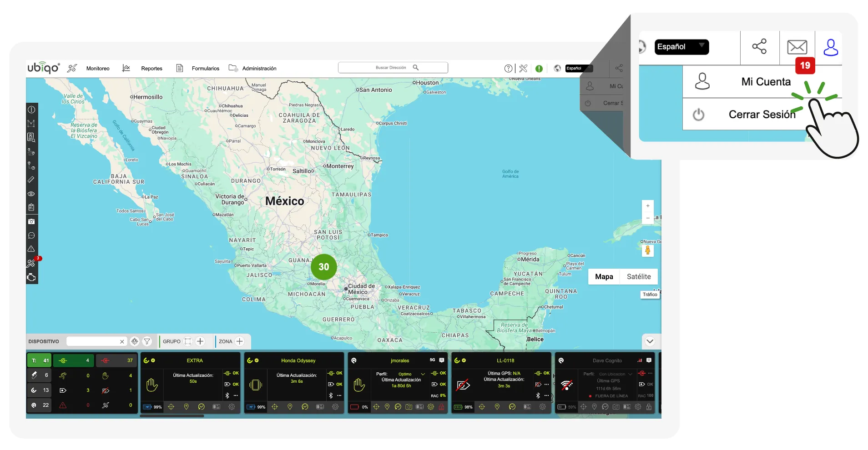Switch map to Satélite view
868x450 pixels.
[x=639, y=277]
